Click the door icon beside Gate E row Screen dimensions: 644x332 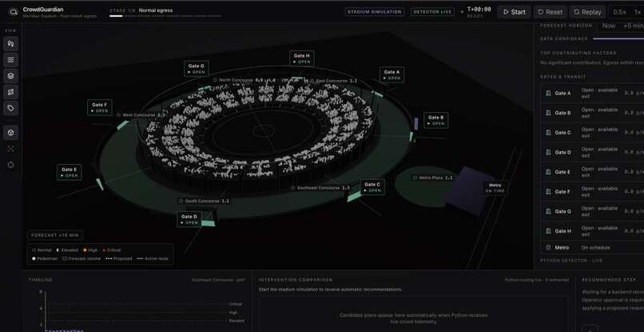(x=548, y=172)
